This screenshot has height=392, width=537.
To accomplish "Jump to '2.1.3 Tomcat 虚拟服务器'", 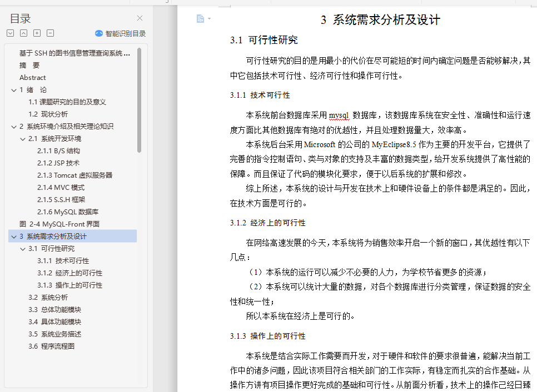I will [74, 175].
